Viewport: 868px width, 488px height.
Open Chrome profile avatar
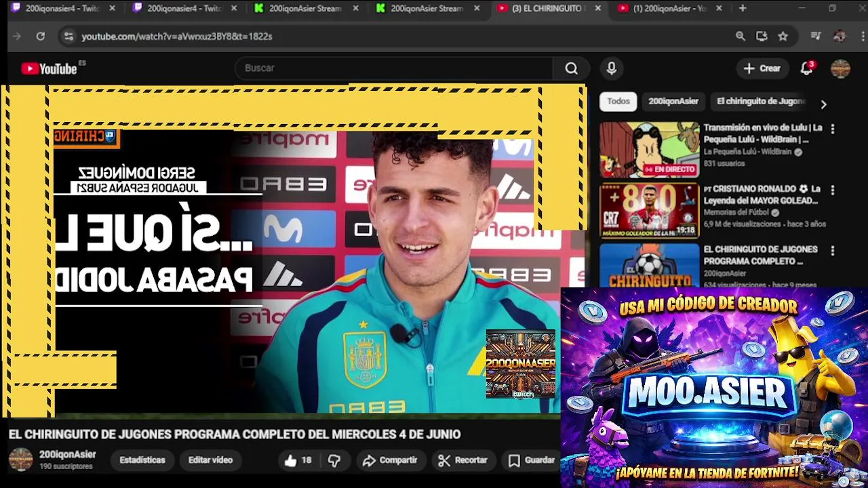click(x=840, y=37)
